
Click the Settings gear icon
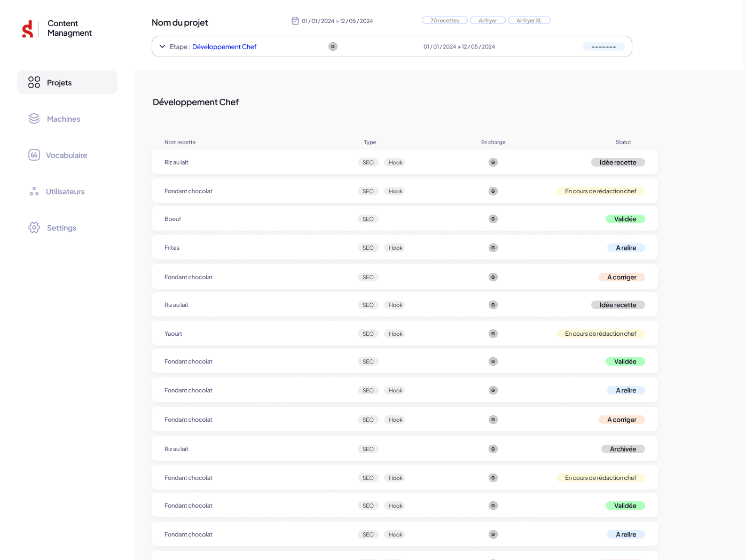pos(34,227)
